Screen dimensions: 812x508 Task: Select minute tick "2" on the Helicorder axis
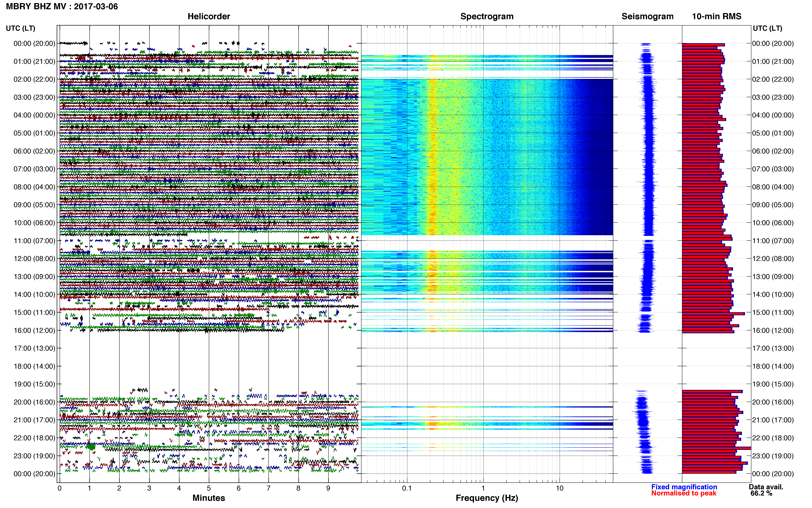(119, 488)
